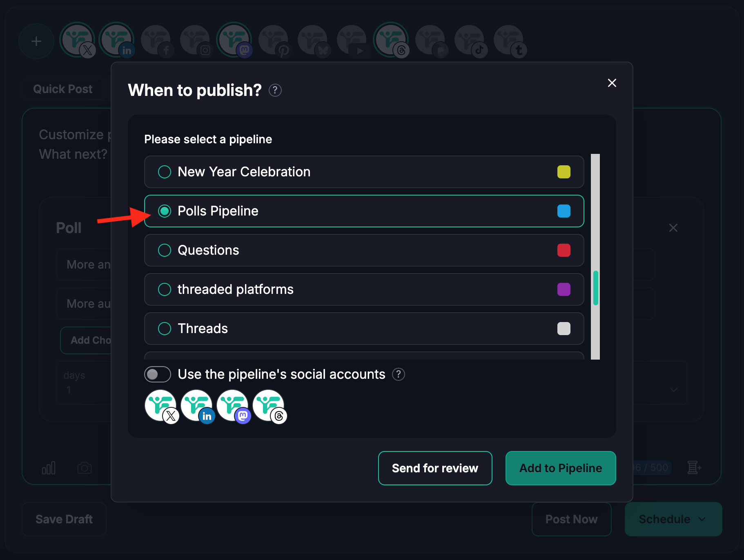Image resolution: width=744 pixels, height=560 pixels.
Task: Click the blue Polls Pipeline color swatch
Action: tap(564, 211)
